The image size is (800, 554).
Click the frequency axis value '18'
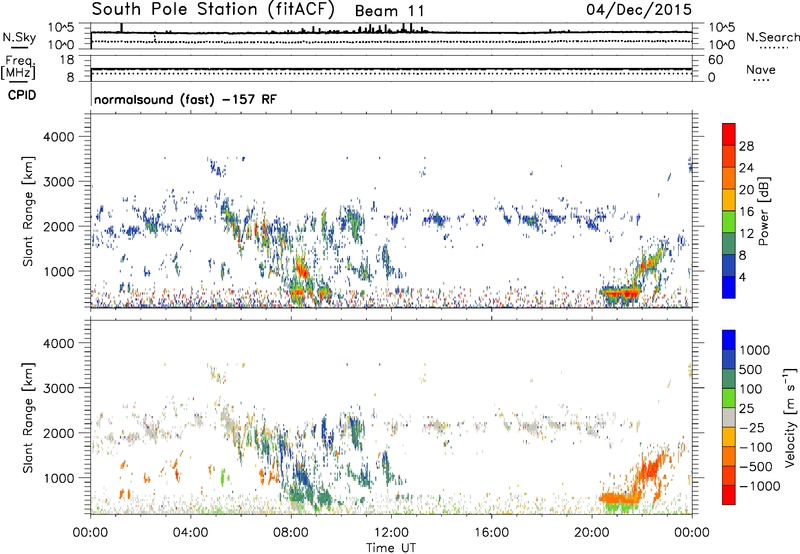coord(67,60)
